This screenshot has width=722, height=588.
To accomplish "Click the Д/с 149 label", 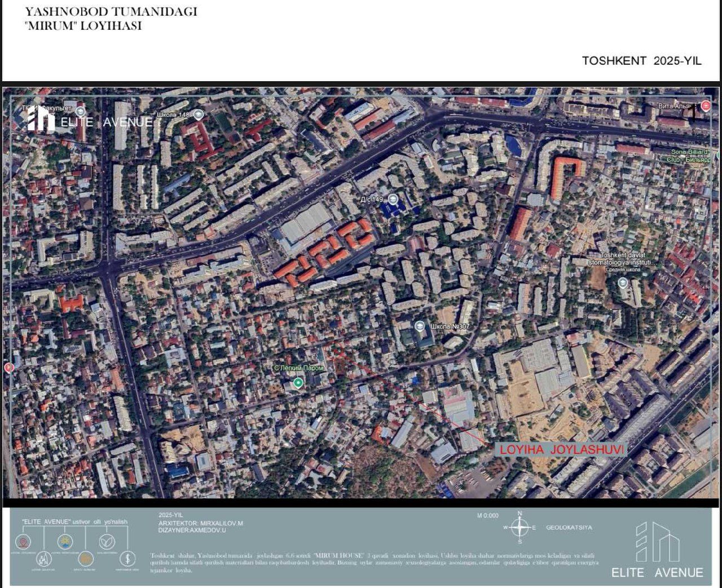I will [372, 200].
